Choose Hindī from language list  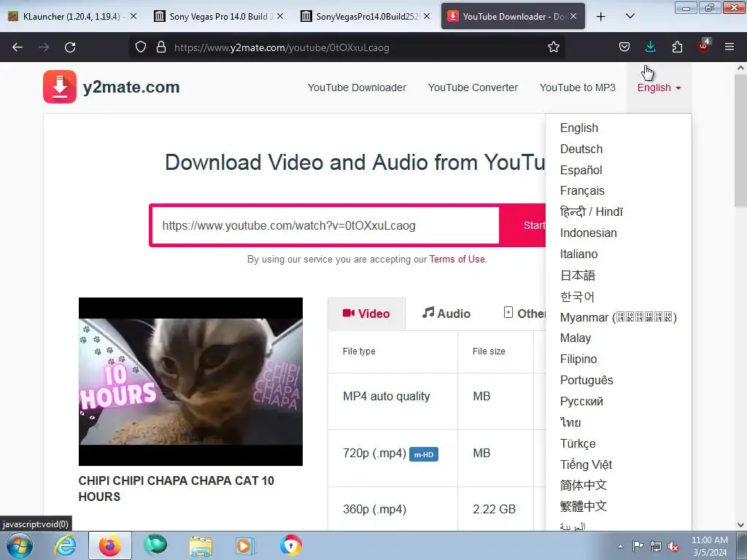[x=591, y=212]
